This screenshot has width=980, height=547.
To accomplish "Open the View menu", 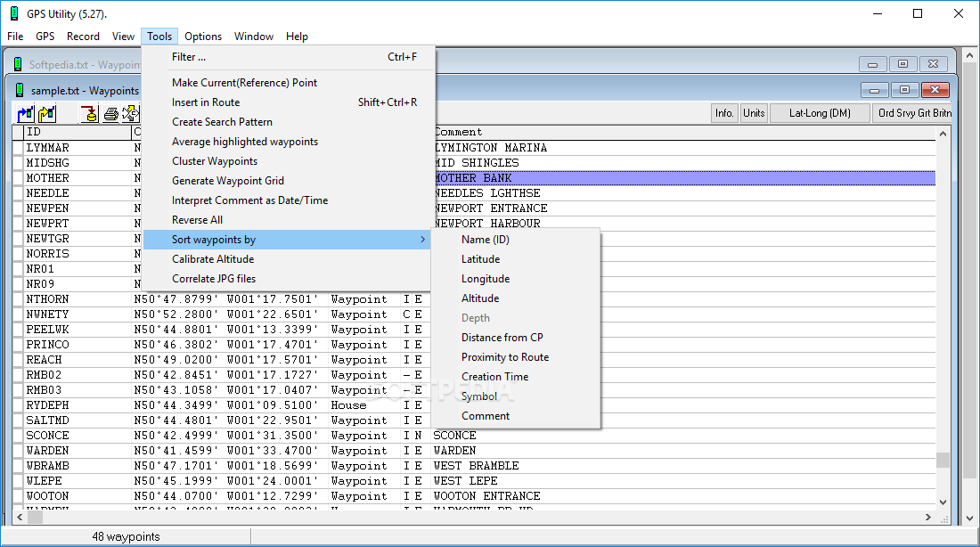I will click(x=123, y=37).
